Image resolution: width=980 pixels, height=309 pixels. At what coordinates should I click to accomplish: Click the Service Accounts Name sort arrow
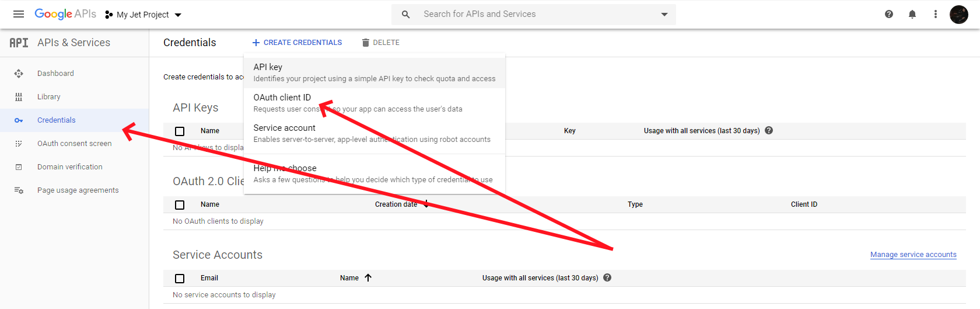tap(368, 278)
